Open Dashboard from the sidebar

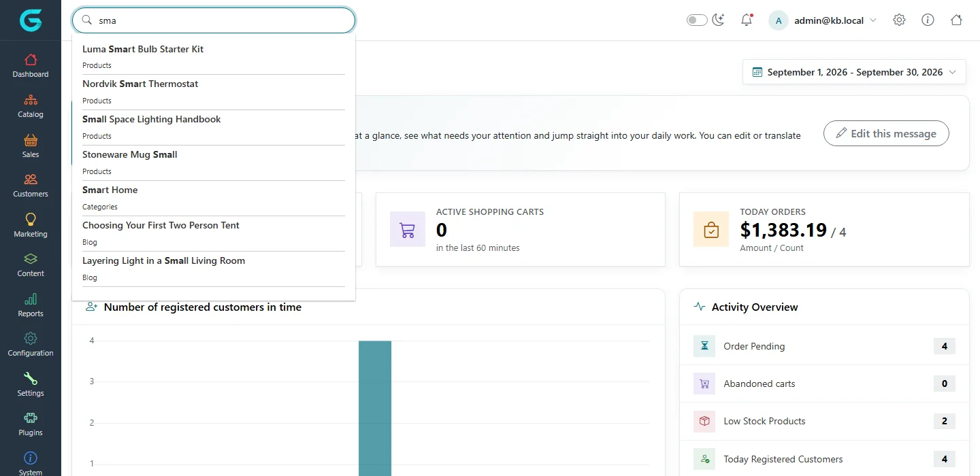pyautogui.click(x=31, y=66)
